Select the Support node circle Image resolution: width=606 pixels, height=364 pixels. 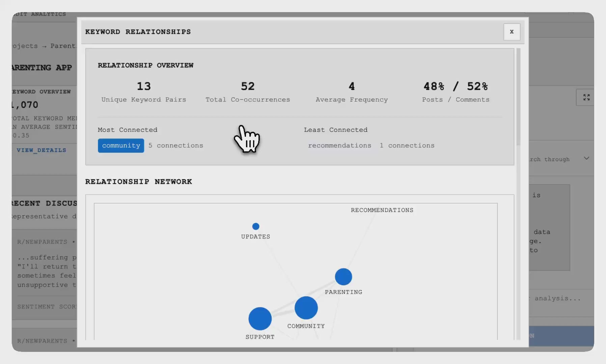point(260,318)
